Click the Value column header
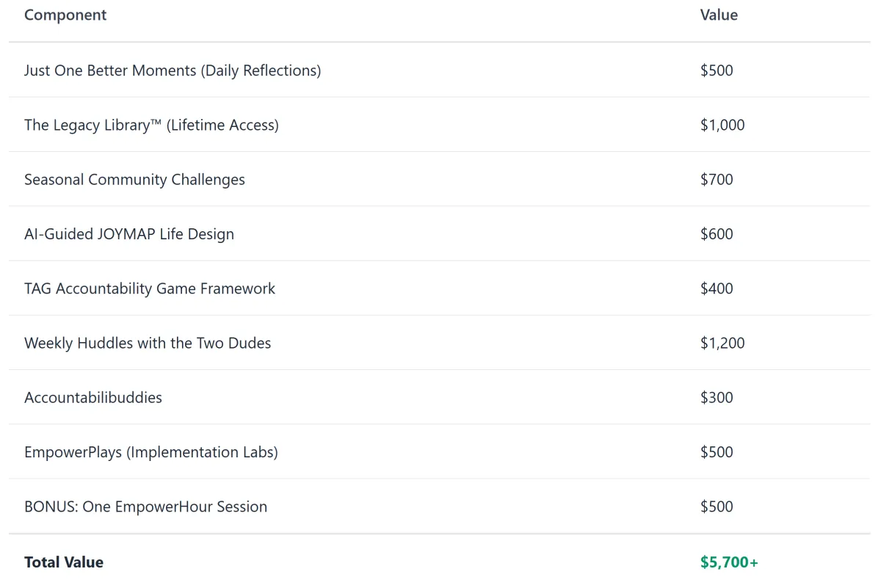Viewport: 881px width, 588px height. (x=719, y=15)
